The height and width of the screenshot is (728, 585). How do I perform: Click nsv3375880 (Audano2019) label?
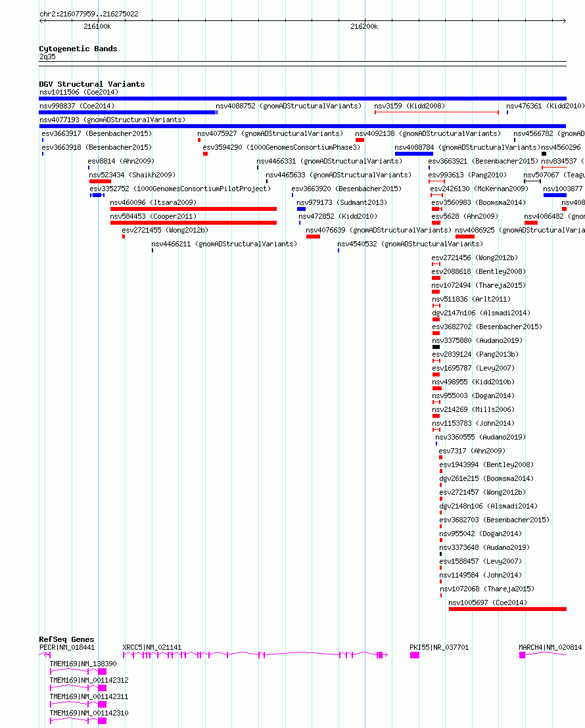click(x=478, y=341)
